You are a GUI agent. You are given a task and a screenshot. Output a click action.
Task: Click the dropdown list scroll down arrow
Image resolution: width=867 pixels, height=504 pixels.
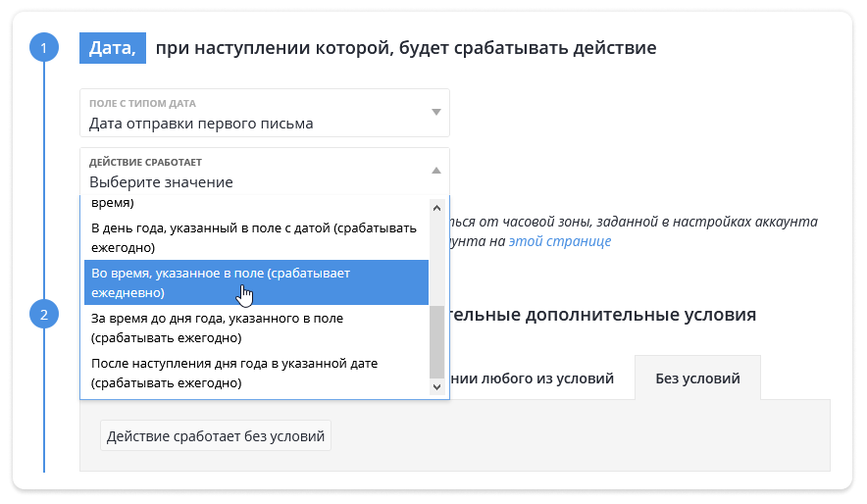pyautogui.click(x=436, y=386)
